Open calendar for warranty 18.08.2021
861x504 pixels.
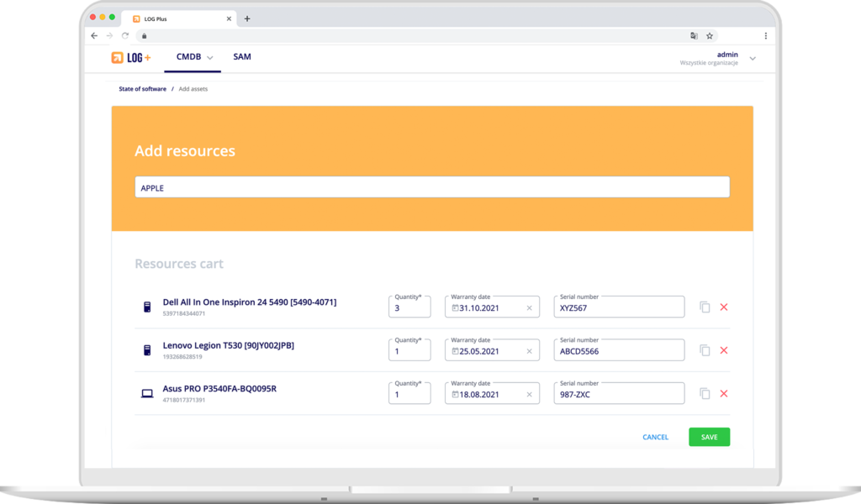tap(455, 394)
